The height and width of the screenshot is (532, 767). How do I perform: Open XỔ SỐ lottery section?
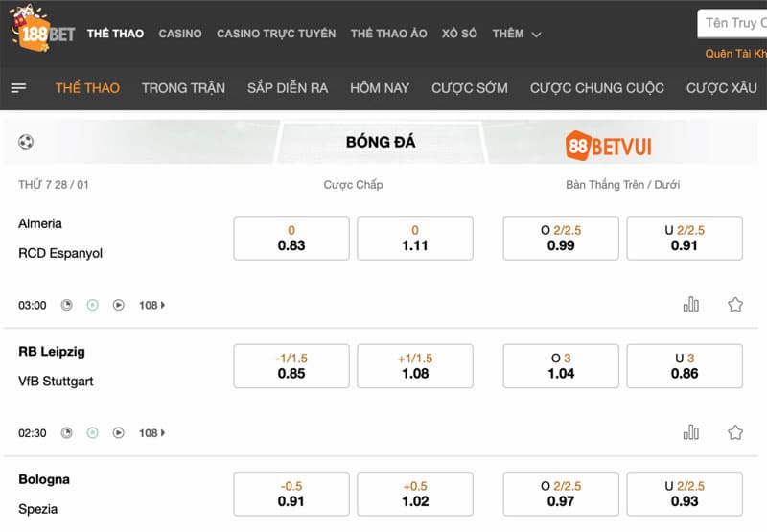click(459, 34)
